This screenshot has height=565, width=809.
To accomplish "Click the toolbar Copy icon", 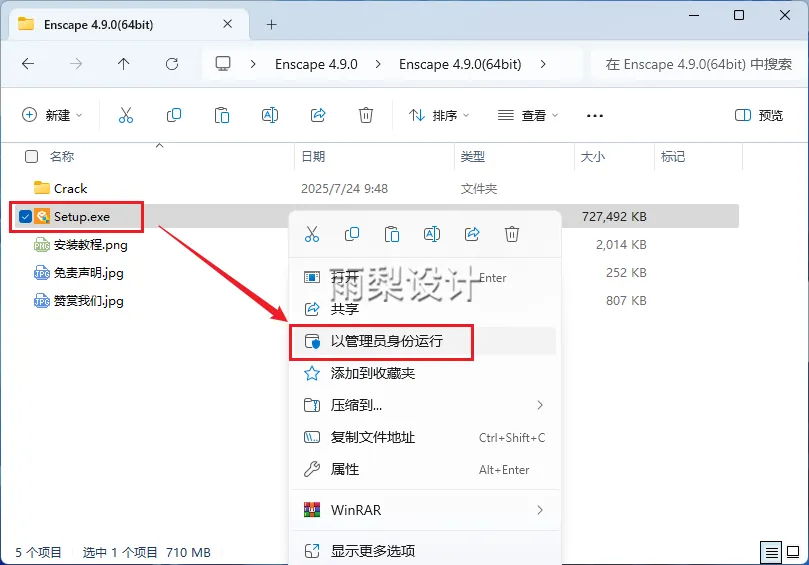I will (x=174, y=115).
